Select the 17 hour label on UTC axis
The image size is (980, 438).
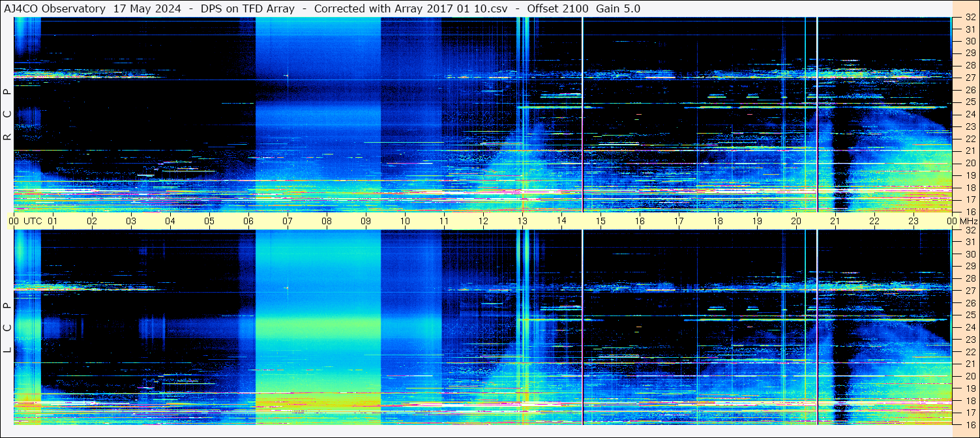[x=679, y=221]
